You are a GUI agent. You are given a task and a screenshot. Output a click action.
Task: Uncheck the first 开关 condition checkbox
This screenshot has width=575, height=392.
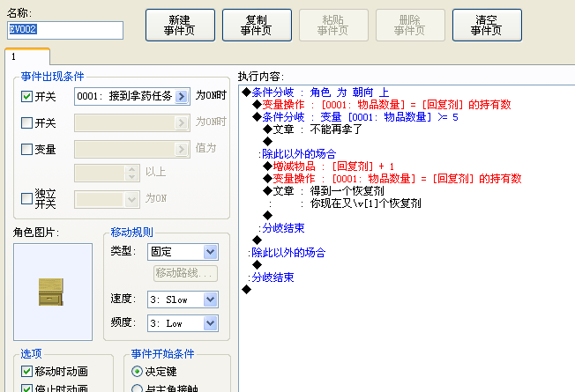(x=26, y=96)
